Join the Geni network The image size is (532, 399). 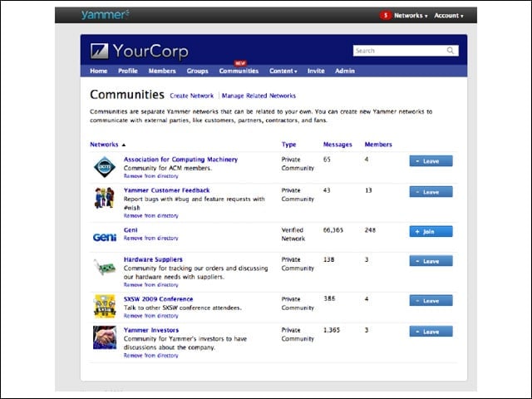click(x=431, y=232)
